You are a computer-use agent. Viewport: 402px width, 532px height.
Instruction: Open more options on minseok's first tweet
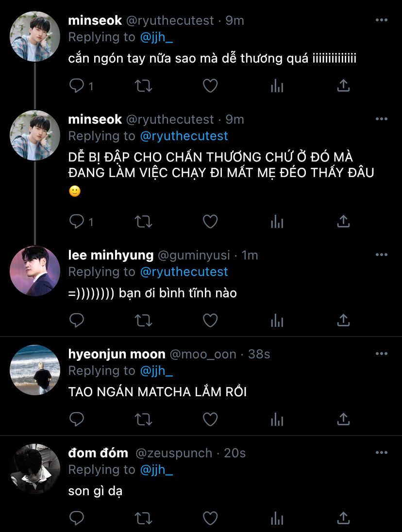pyautogui.click(x=381, y=20)
